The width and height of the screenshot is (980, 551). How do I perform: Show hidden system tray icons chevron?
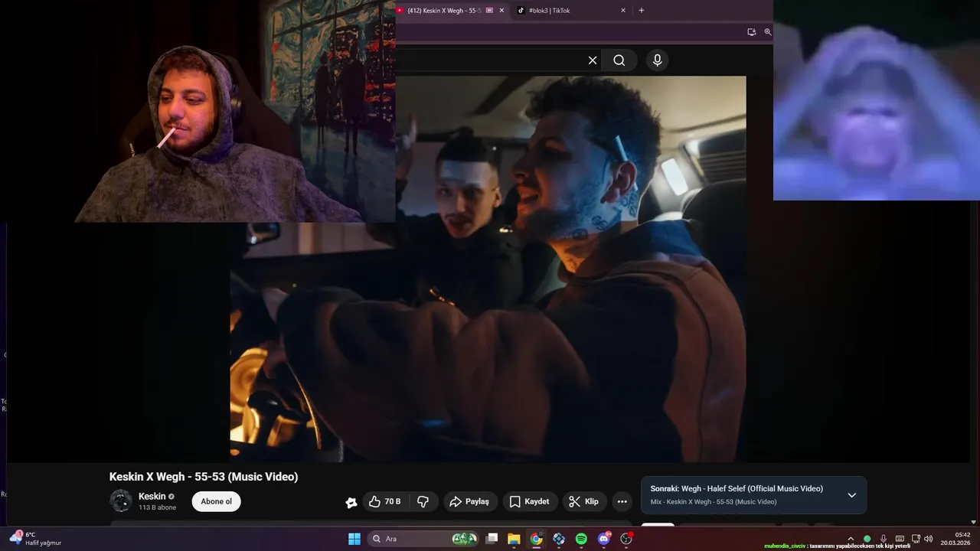850,539
